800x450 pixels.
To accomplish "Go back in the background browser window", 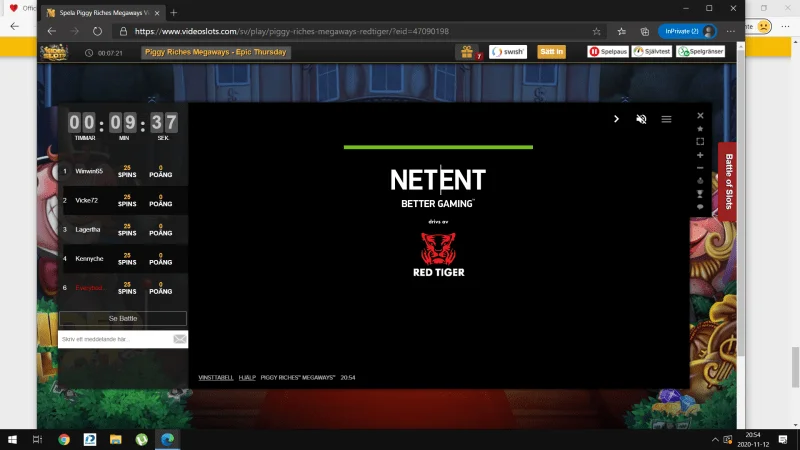I will [x=14, y=26].
